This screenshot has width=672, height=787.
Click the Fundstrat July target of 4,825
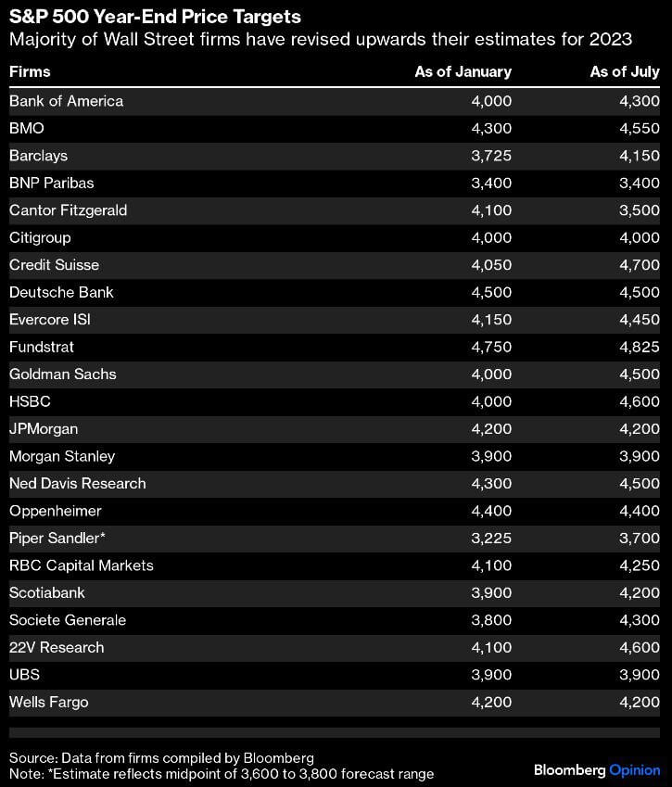pos(639,347)
